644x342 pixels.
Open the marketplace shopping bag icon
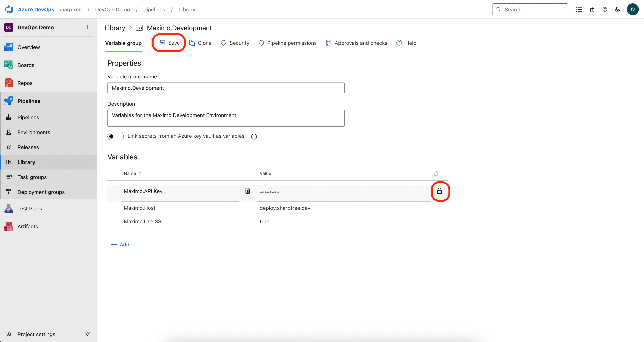click(x=592, y=10)
